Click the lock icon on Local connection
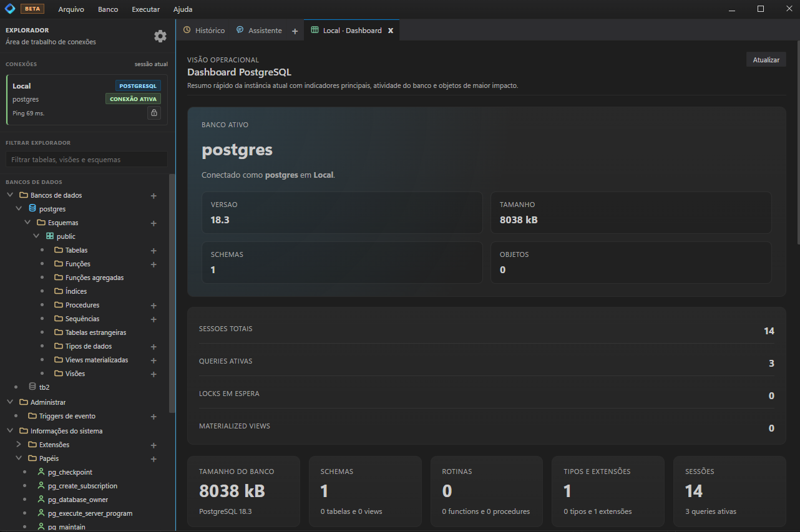This screenshot has height=532, width=800. (154, 113)
